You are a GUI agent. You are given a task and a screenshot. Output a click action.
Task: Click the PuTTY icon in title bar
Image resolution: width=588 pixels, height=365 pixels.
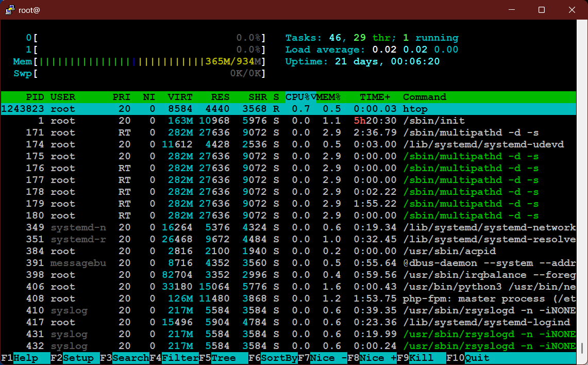[x=10, y=10]
